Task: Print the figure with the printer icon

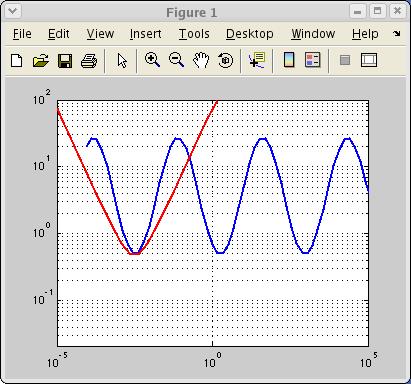Action: pyautogui.click(x=89, y=61)
